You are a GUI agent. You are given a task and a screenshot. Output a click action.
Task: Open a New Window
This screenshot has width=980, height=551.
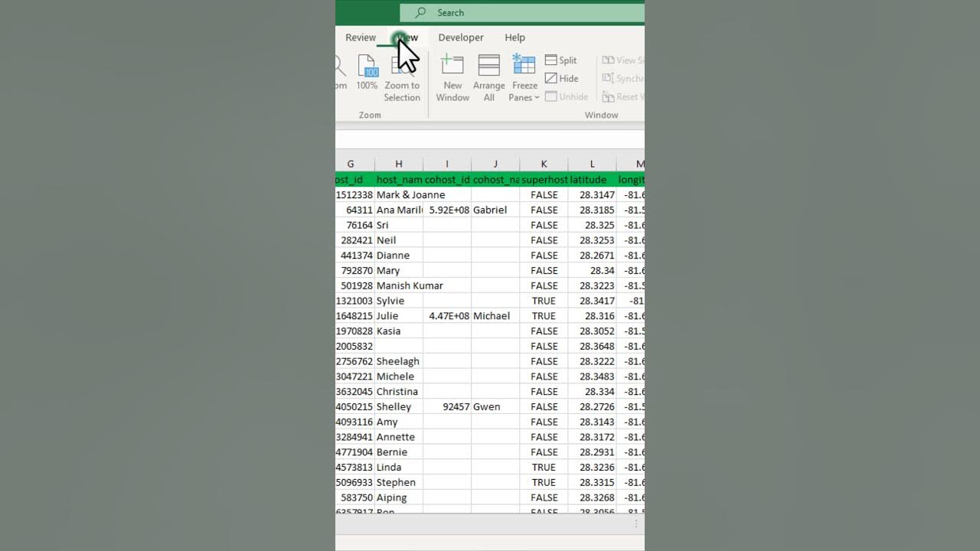click(452, 77)
